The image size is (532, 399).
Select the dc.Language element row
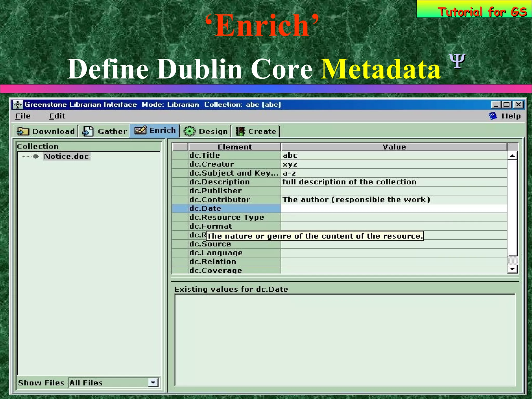[216, 253]
